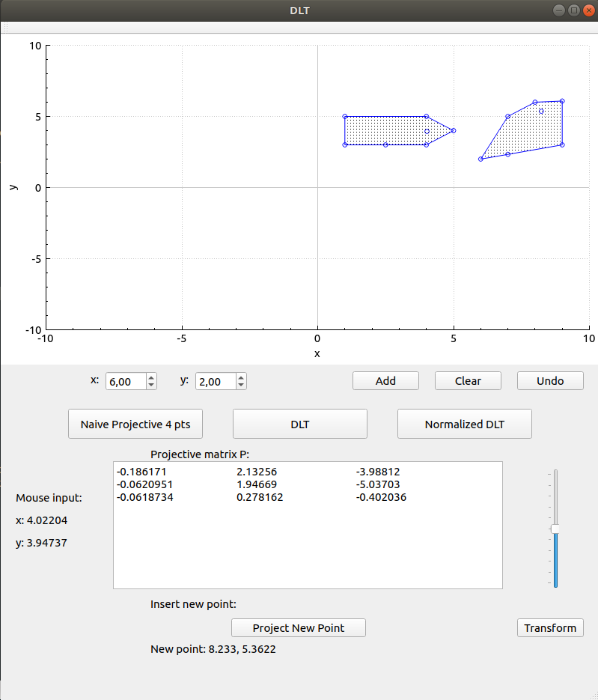Screen dimensions: 598x700
Task: Click inside the Projective matrix text box
Action: (x=308, y=525)
